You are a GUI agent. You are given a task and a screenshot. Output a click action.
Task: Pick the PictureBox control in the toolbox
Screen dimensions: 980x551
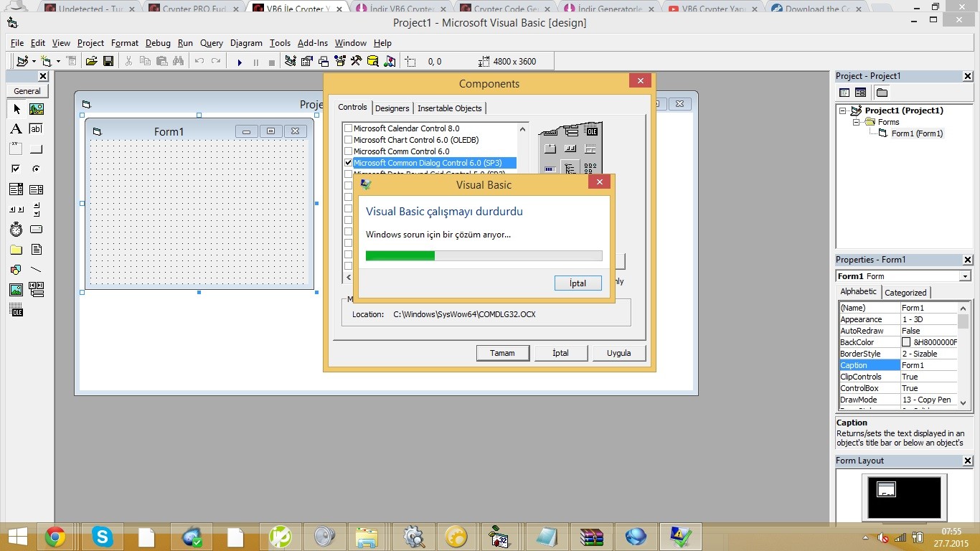(36, 109)
